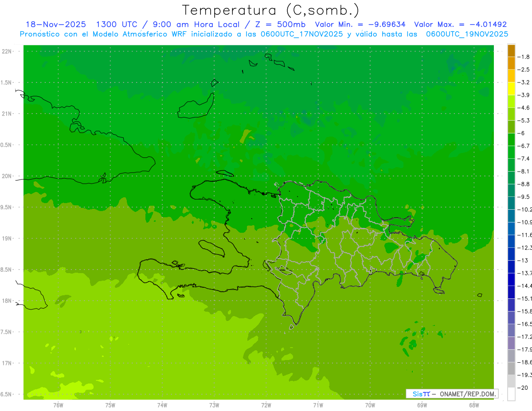Screen dimensions: 532x411
Task: Click the '72W' longitude label
Action: (266, 405)
